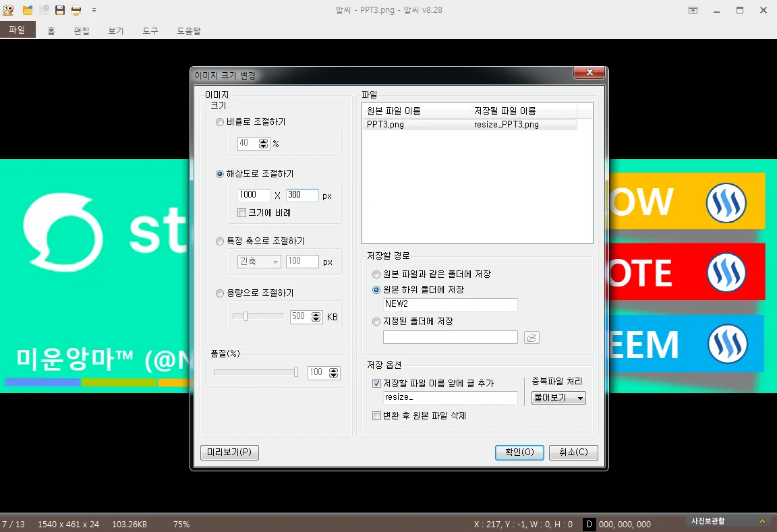The width and height of the screenshot is (777, 532).
Task: Open the 편집 menu tab
Action: click(x=82, y=31)
